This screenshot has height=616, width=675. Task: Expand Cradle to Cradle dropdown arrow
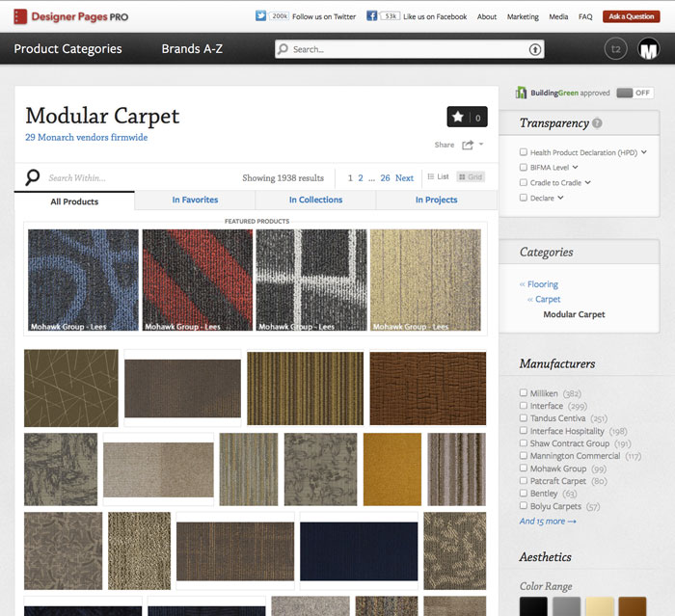point(588,182)
